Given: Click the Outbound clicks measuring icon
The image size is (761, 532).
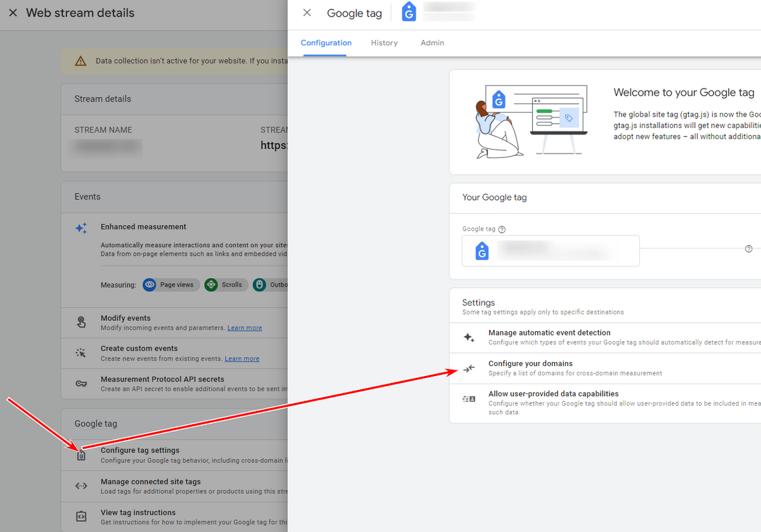Looking at the screenshot, I should [259, 285].
